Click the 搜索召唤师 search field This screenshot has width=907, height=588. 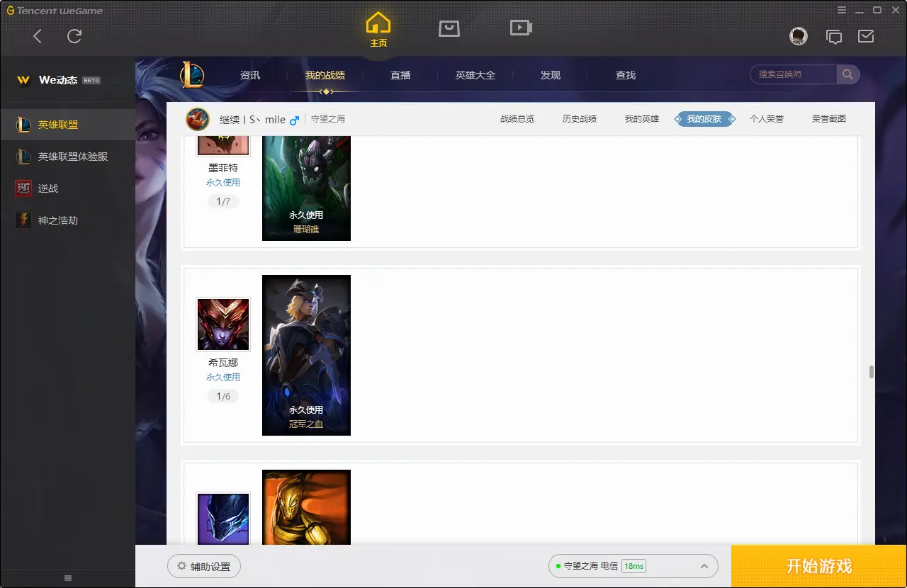(x=794, y=74)
